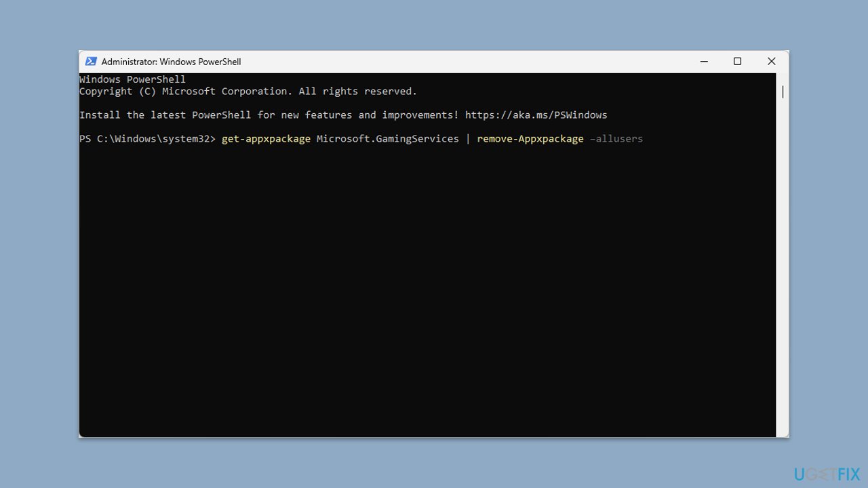The height and width of the screenshot is (488, 868).
Task: Click the PS C:\Windows\system32> prompt
Action: pos(147,139)
